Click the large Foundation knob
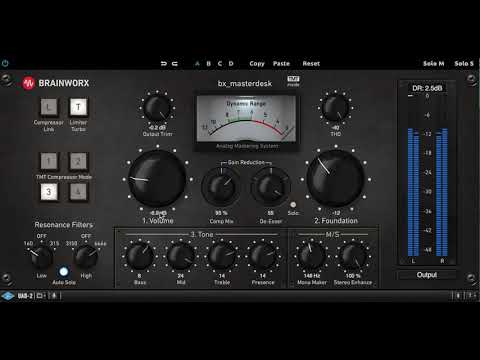Image resolution: width=480 pixels, height=360 pixels. tap(336, 179)
